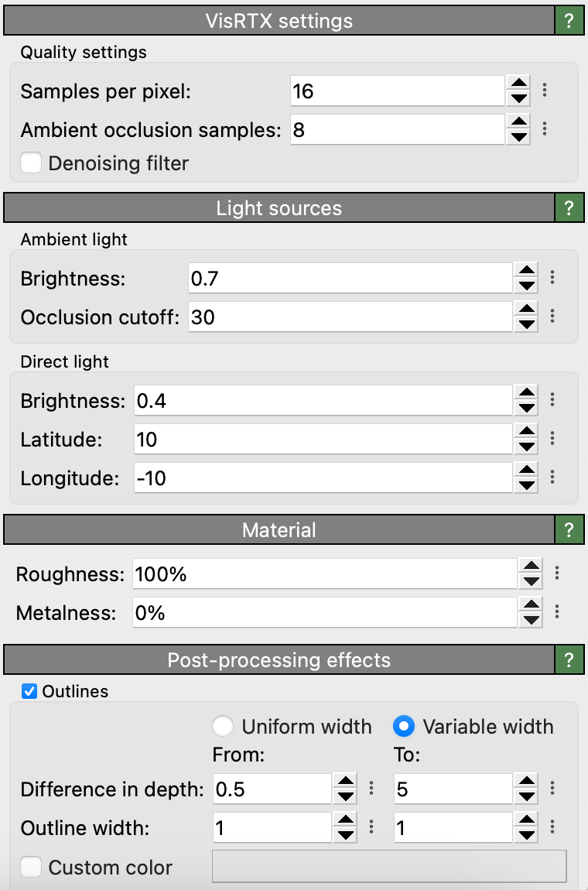Collapse the Light sources section header
This screenshot has height=890, width=588.
pyautogui.click(x=279, y=208)
